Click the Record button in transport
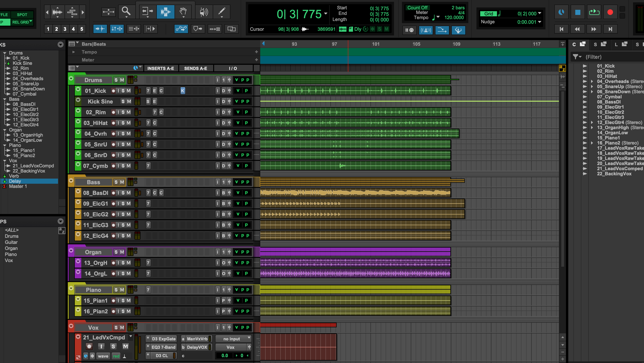Screen dimensions: 644x363 click(x=610, y=12)
